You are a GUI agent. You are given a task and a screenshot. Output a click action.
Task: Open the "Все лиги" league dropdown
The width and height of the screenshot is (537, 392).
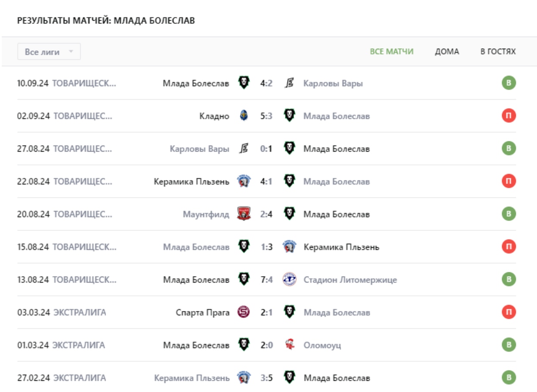[x=49, y=52]
